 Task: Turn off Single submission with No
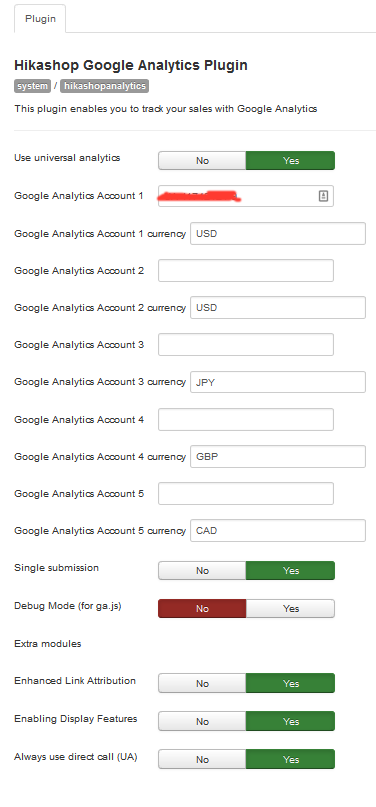[x=202, y=570]
